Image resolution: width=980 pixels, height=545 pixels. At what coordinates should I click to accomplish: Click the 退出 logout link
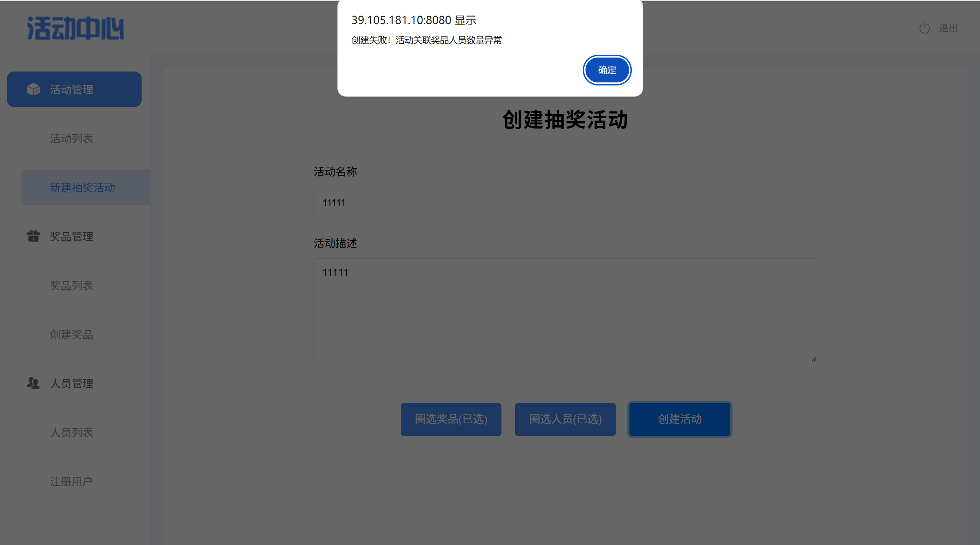point(948,28)
